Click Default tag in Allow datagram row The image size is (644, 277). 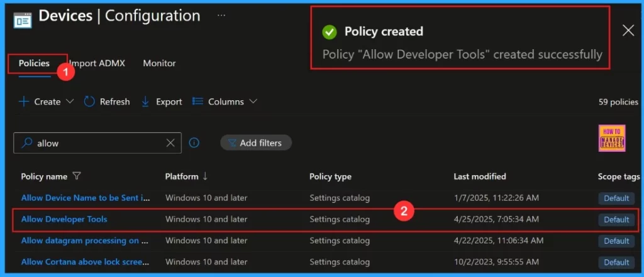(616, 241)
